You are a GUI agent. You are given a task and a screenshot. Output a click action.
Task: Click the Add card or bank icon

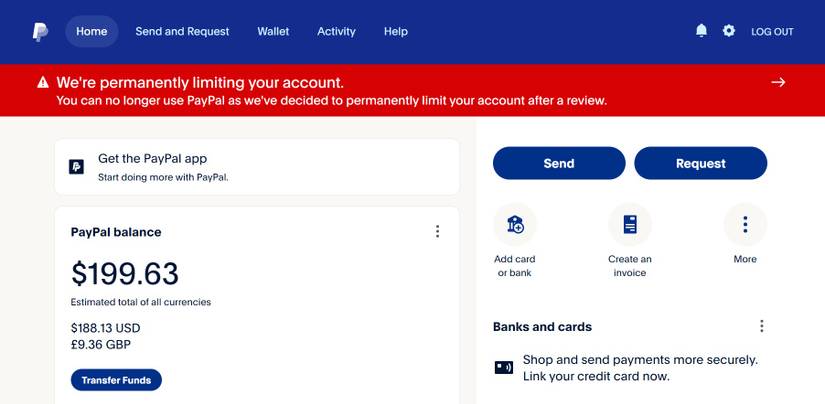coord(515,225)
